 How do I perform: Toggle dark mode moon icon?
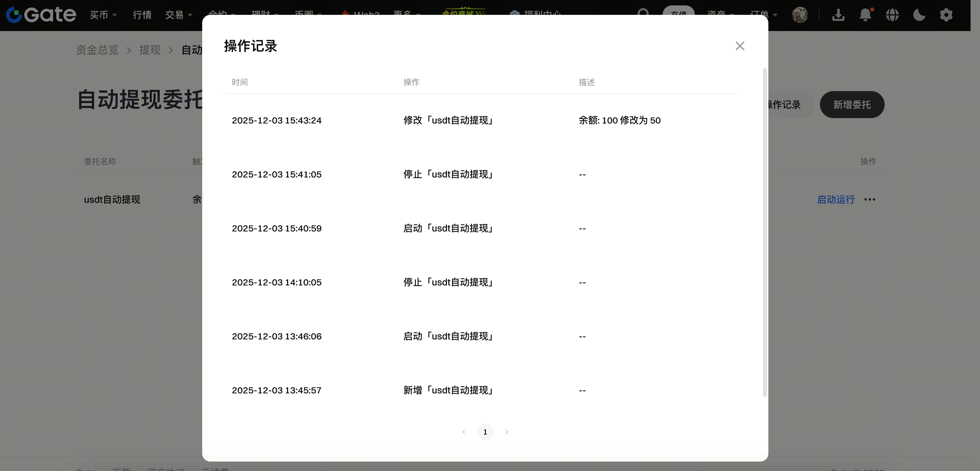click(919, 15)
